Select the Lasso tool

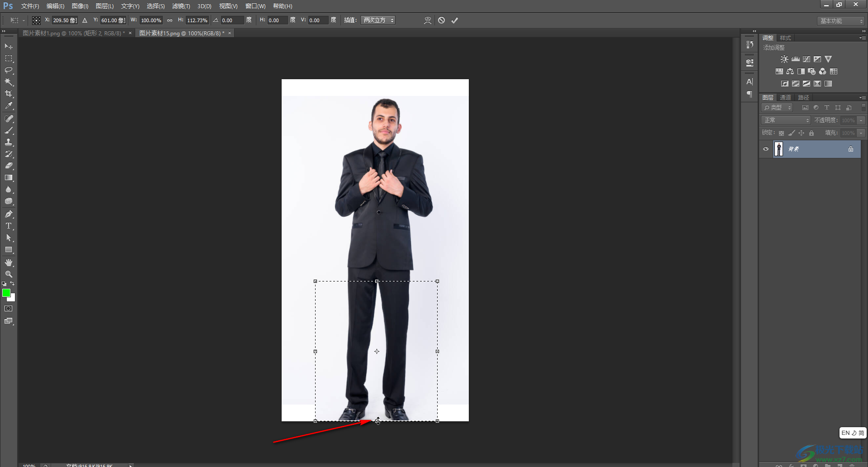(x=9, y=70)
